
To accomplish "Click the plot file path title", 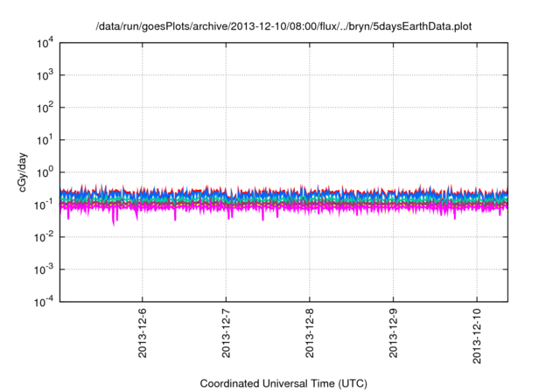I will [x=283, y=27].
